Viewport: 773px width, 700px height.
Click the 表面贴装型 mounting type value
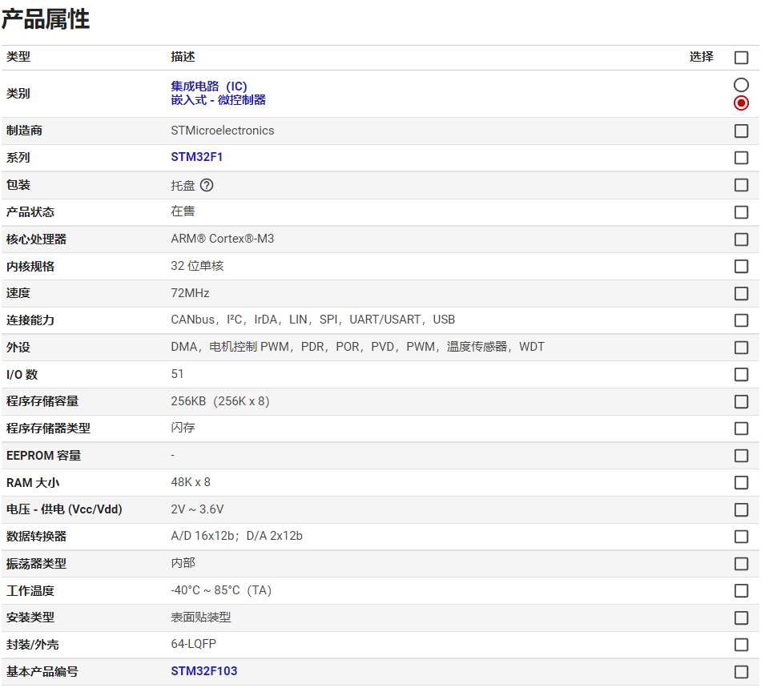pyautogui.click(x=200, y=618)
